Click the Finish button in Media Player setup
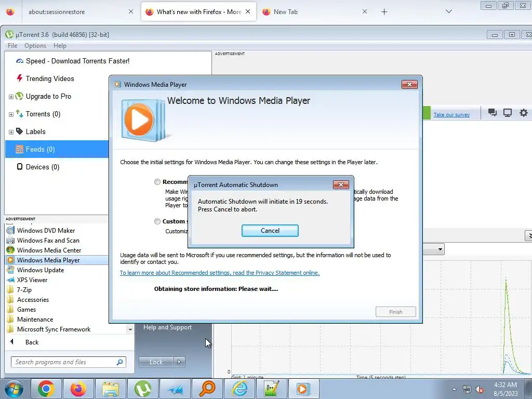This screenshot has height=399, width=532. [395, 312]
